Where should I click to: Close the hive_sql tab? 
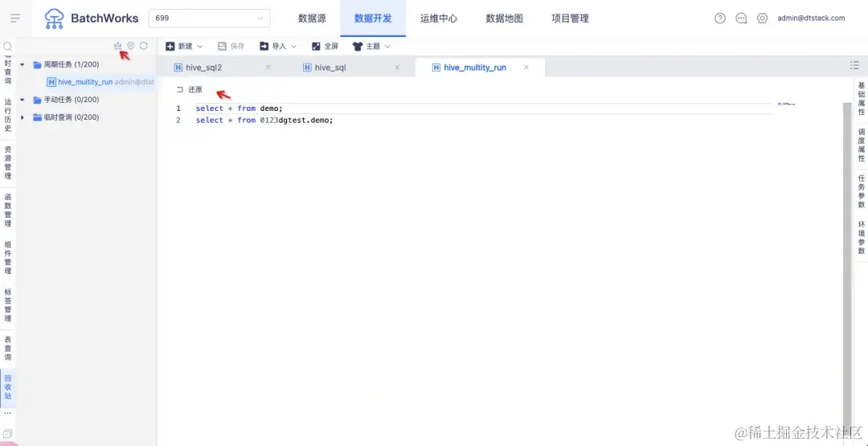(397, 68)
